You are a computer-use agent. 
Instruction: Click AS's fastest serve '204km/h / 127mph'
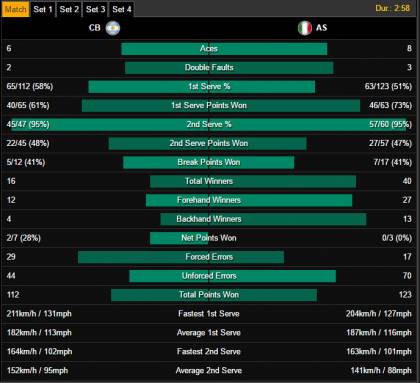point(379,314)
